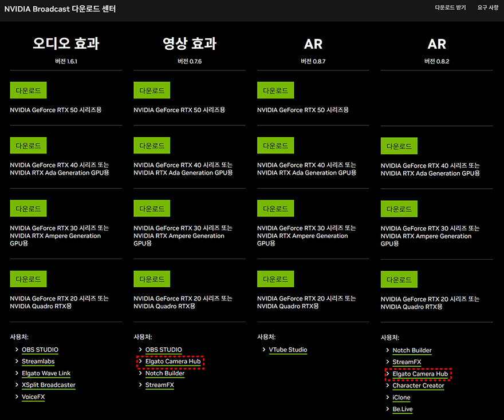504x420 pixels.
Task: Open Notch Builder under video effects
Action: (165, 373)
